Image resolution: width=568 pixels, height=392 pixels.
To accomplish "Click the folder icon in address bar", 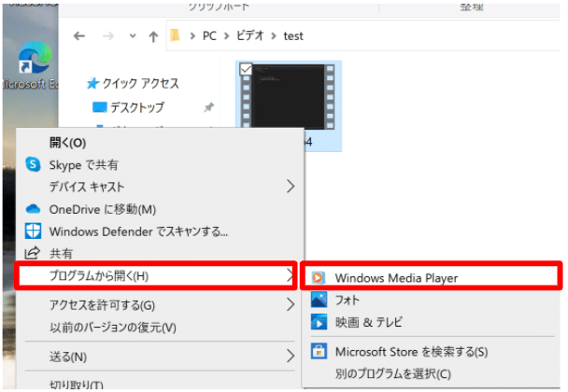I will click(x=175, y=35).
